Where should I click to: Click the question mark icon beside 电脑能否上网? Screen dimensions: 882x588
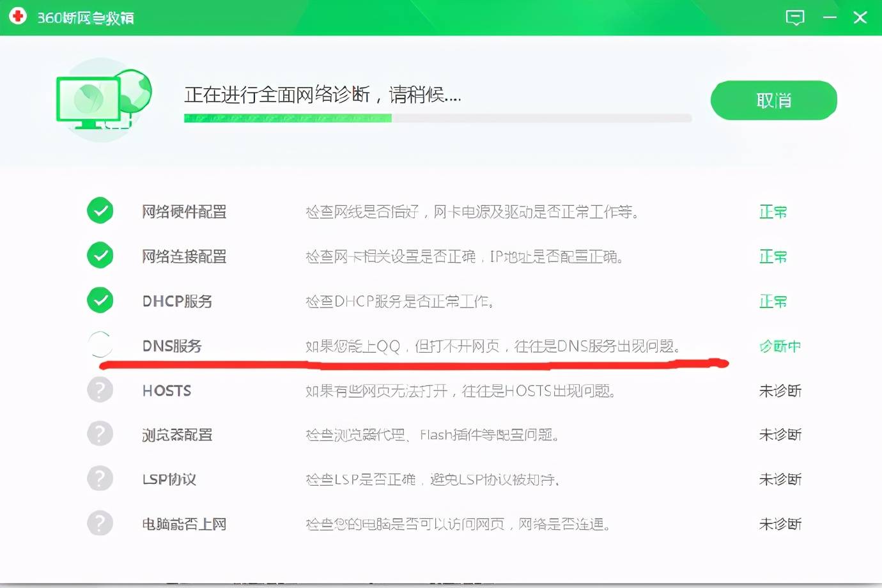pos(100,523)
